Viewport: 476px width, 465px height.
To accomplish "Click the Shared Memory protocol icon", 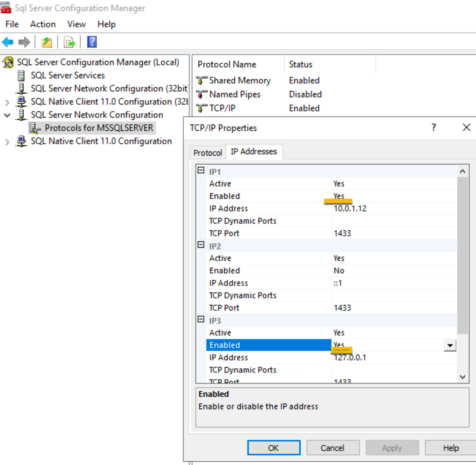I will pyautogui.click(x=202, y=81).
